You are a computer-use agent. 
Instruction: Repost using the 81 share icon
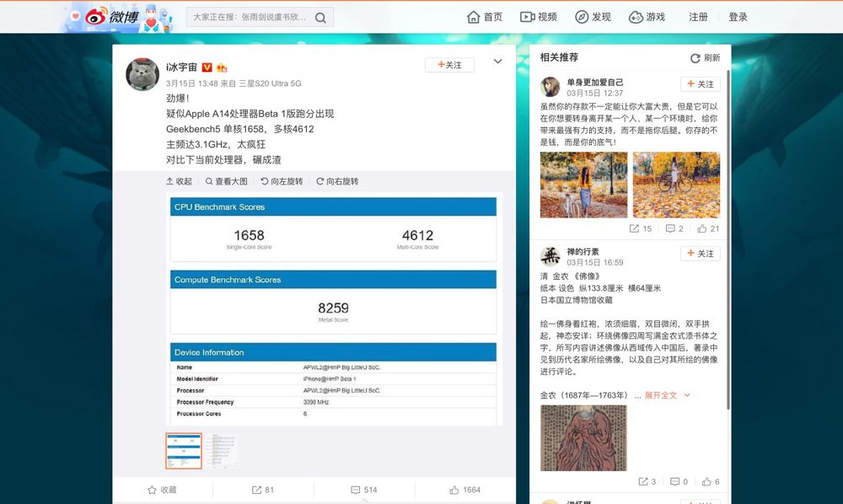257,490
